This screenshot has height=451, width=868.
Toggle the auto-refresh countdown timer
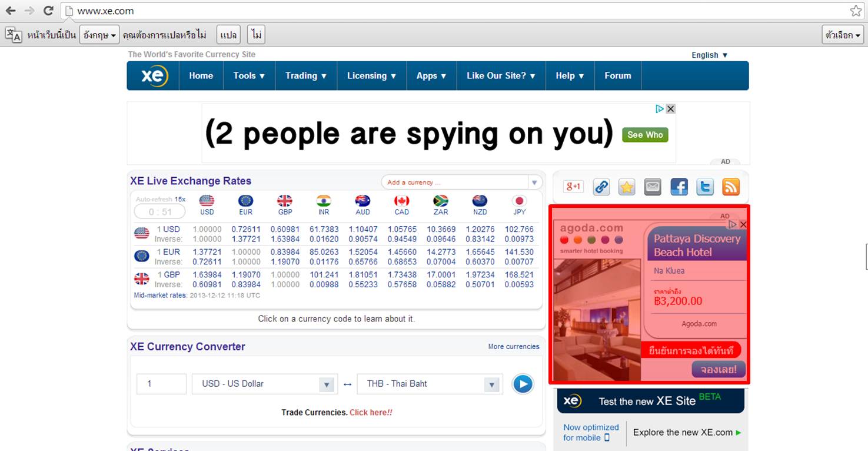click(160, 212)
